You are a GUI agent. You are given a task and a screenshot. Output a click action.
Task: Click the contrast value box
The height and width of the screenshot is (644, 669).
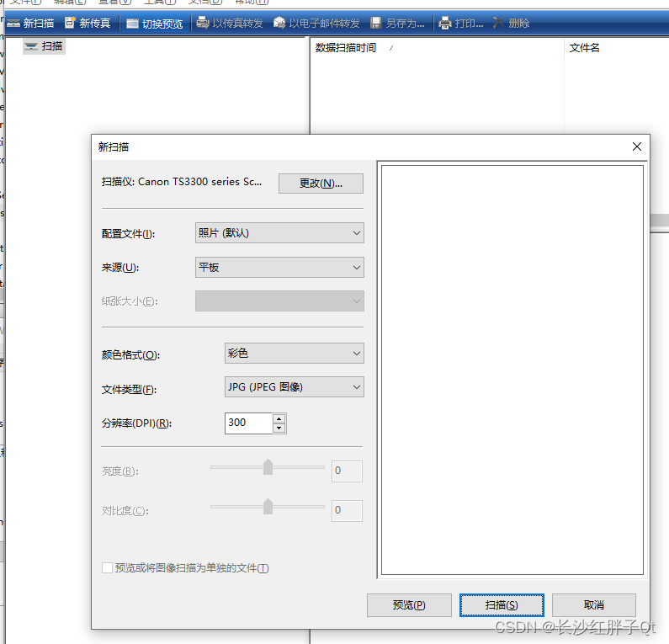pos(347,510)
